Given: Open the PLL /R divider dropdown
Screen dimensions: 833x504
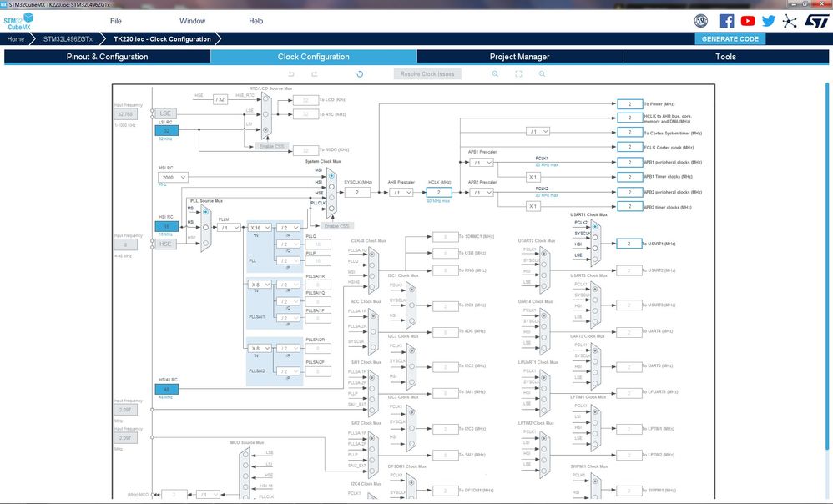Looking at the screenshot, I should pyautogui.click(x=289, y=227).
